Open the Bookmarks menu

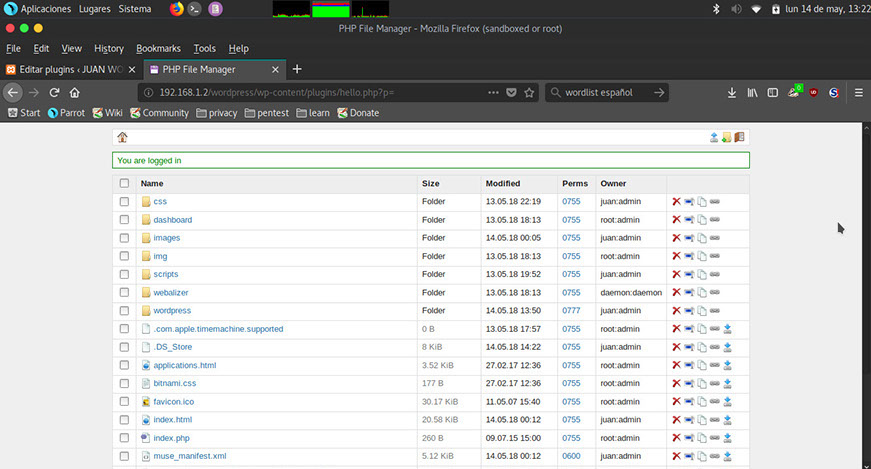coord(159,48)
